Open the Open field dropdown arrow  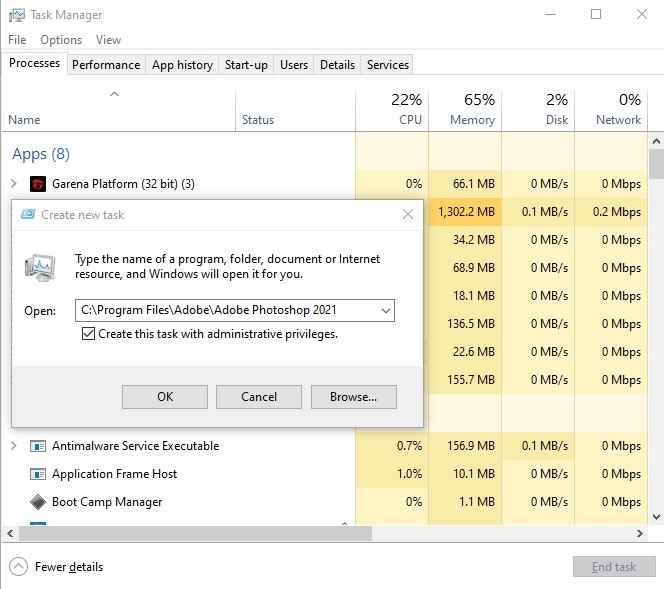point(385,310)
